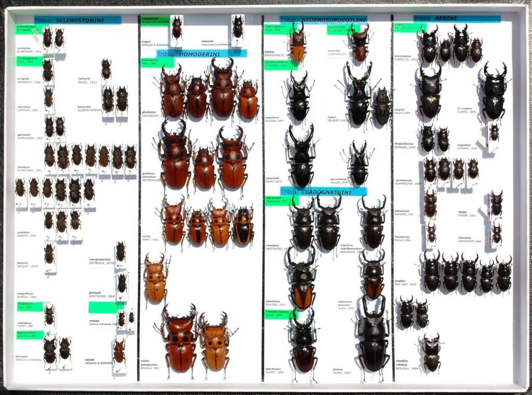Select the Tribus HOMODERINI blue header

[x=201, y=53]
